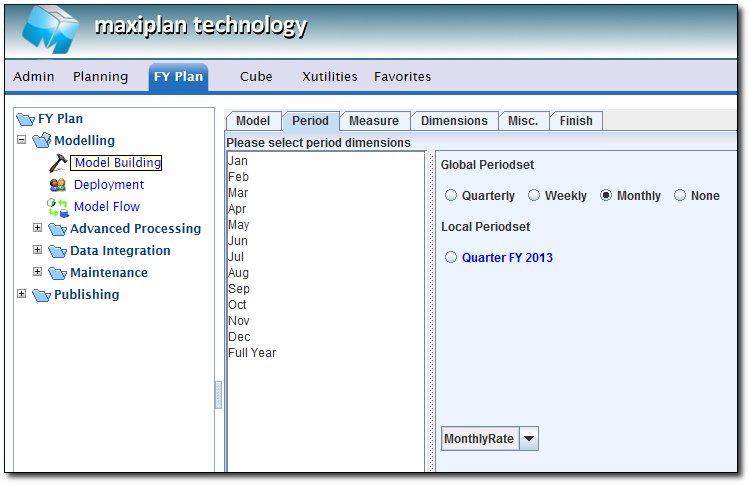
Task: Open the Model Flow link
Action: [x=107, y=207]
